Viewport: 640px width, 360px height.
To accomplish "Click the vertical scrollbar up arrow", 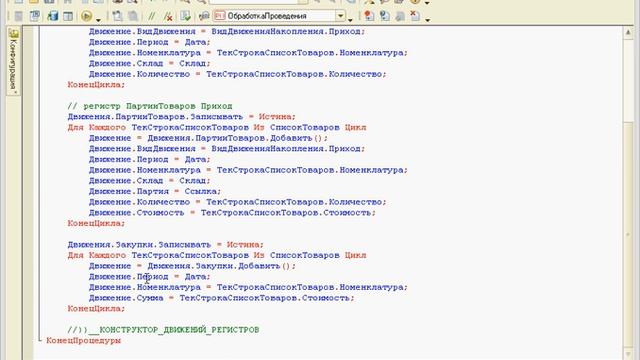I will (628, 33).
